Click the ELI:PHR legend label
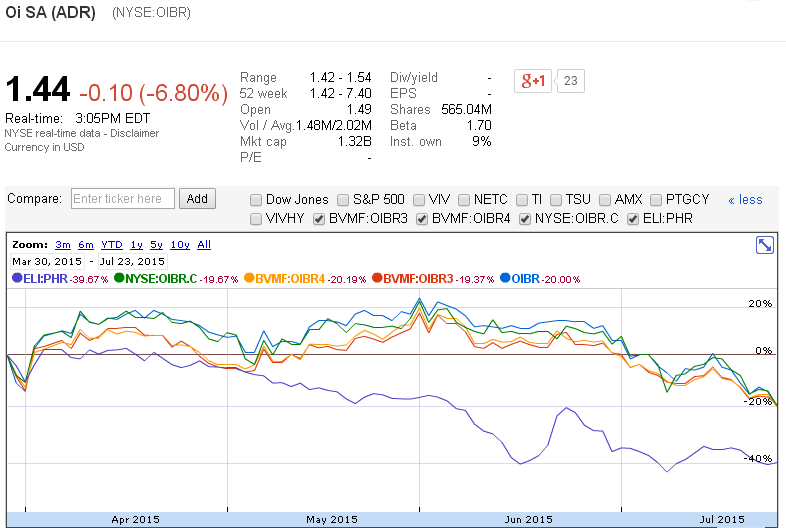786x528 pixels. (45, 279)
